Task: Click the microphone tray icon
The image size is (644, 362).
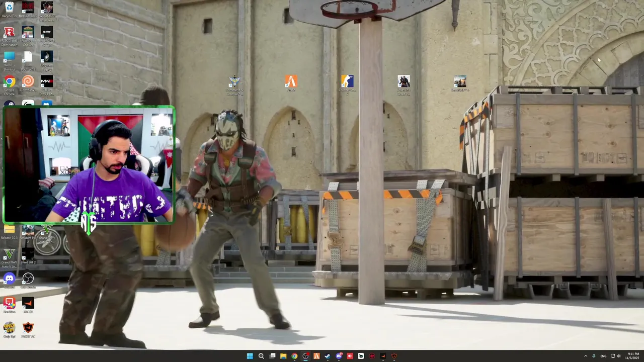Action: pyautogui.click(x=594, y=356)
